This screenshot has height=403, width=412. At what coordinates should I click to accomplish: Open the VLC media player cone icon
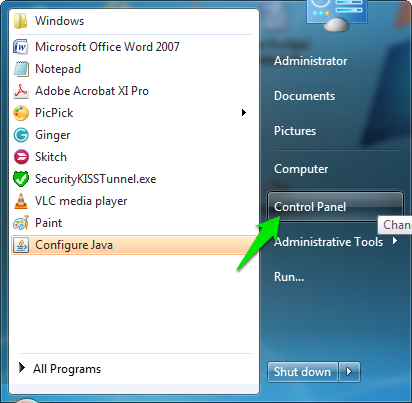point(21,201)
